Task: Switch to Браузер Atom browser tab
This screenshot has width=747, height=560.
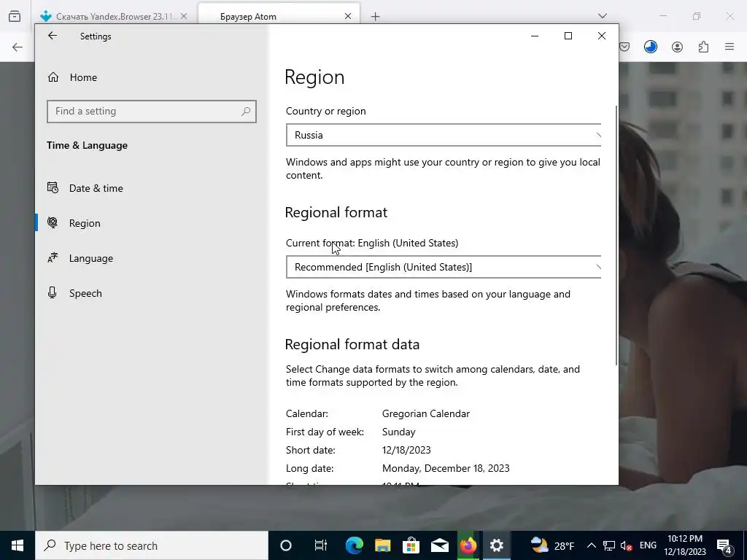Action: point(279,16)
